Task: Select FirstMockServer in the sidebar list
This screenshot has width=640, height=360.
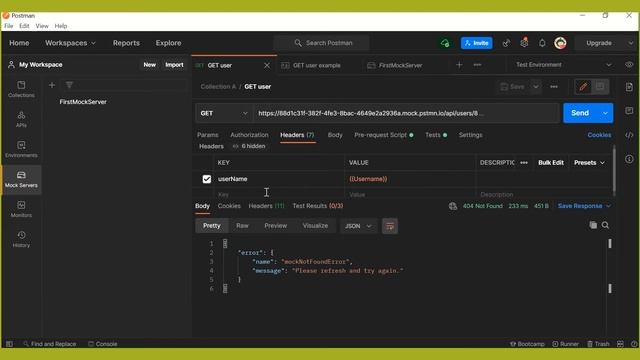Action: pyautogui.click(x=83, y=102)
